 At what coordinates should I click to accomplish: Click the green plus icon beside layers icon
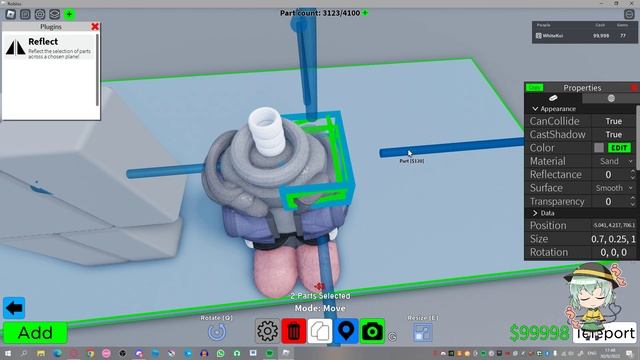69,14
